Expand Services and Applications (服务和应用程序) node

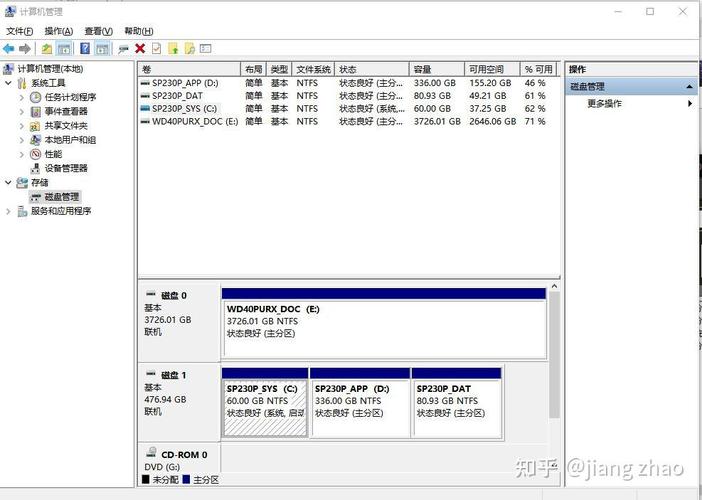point(9,211)
